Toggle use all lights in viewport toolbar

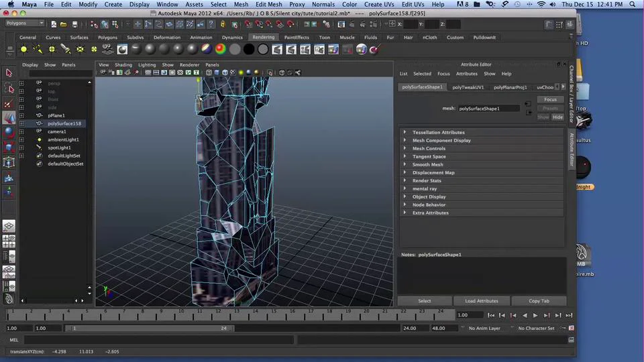241,72
